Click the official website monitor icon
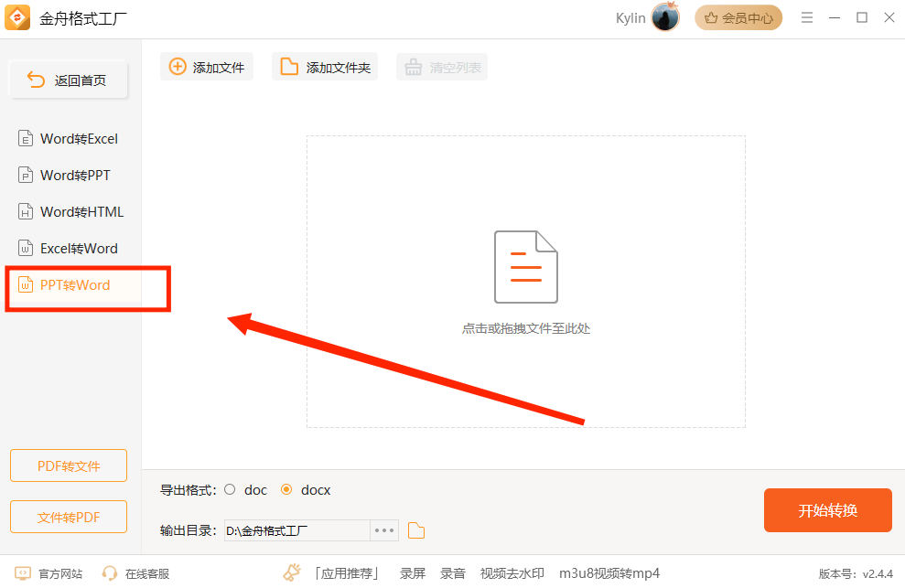The height and width of the screenshot is (588, 905). point(23,573)
